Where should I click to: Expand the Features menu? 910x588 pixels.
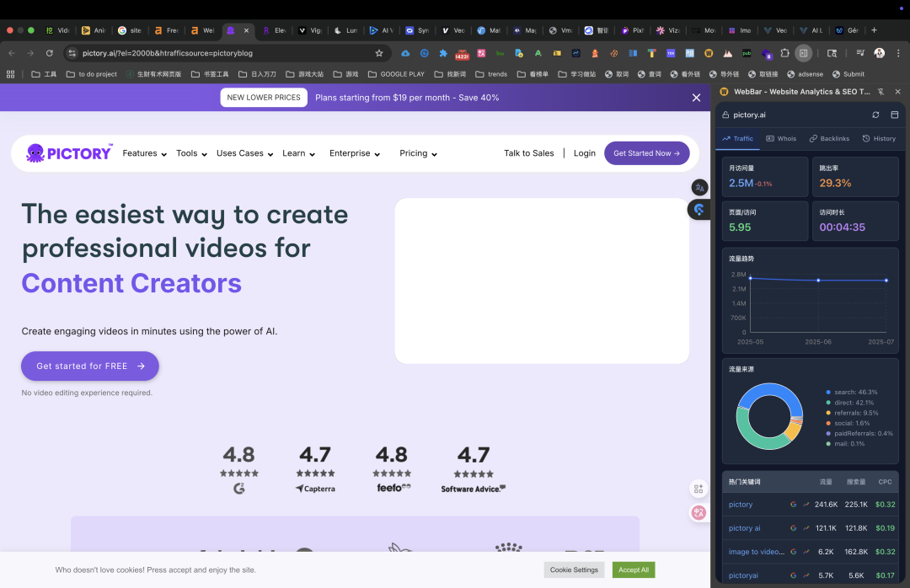tap(145, 153)
